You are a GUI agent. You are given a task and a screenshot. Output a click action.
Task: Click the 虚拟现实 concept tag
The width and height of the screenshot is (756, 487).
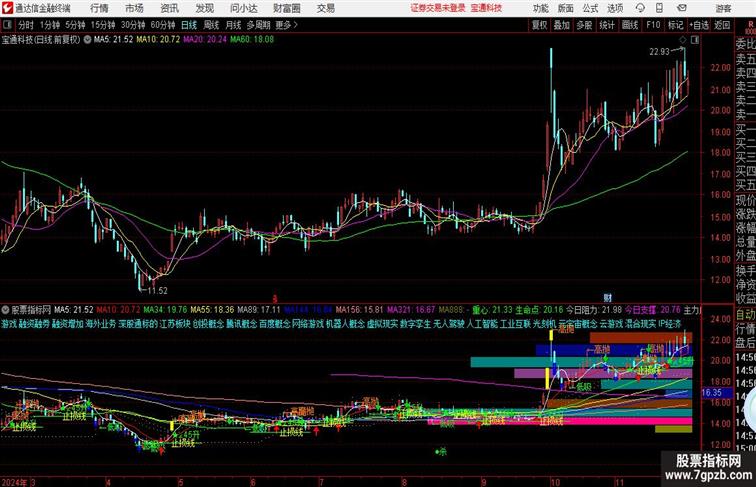pos(382,324)
